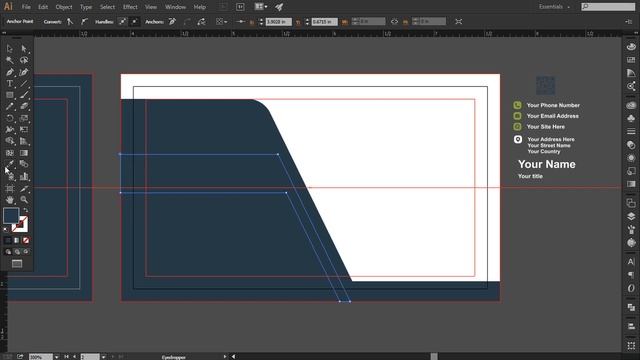Screen dimensions: 640x360
Task: Click Cut path at selected anchors icon
Action: [202, 22]
